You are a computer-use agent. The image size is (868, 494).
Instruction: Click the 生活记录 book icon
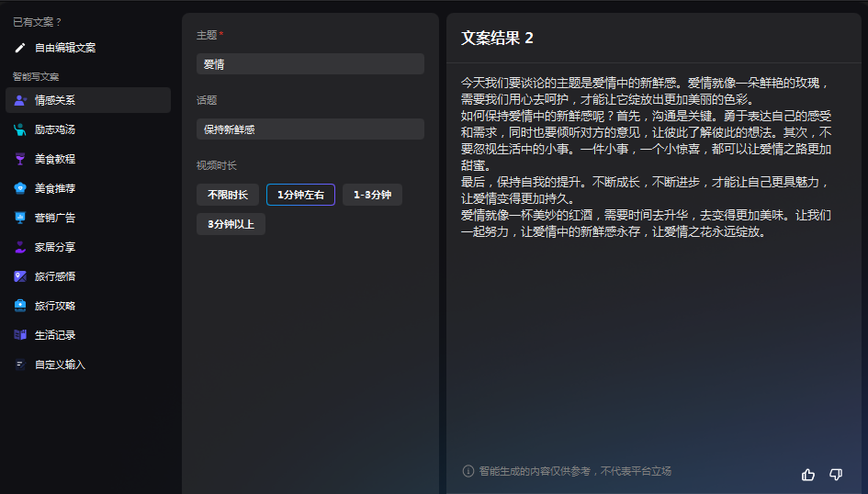pyautogui.click(x=20, y=334)
